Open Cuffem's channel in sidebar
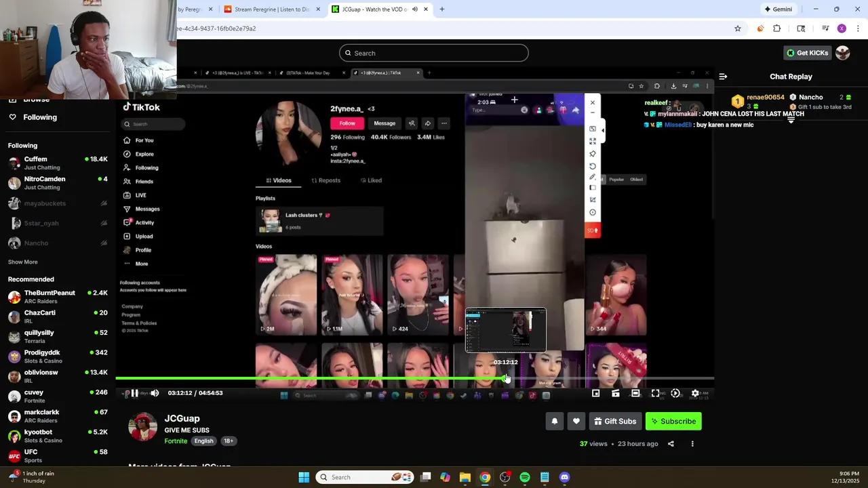The image size is (868, 488). coord(58,163)
